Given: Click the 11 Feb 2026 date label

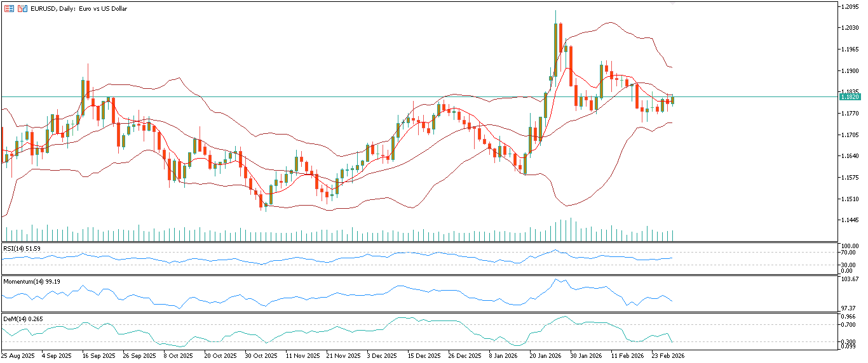Looking at the screenshot, I should (x=627, y=356).
